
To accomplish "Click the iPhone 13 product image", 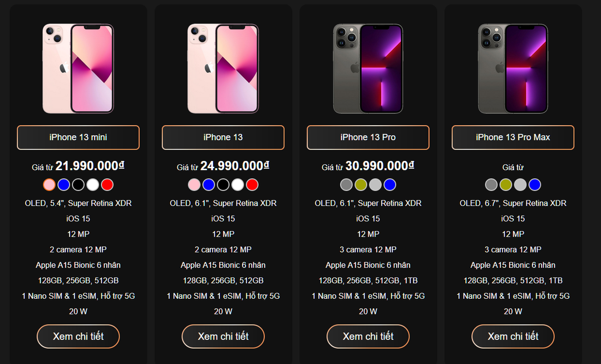I will click(223, 68).
